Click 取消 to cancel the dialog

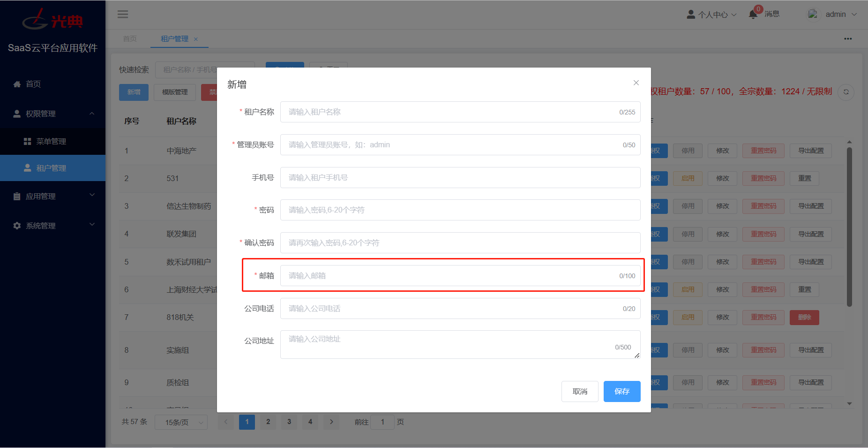click(580, 391)
